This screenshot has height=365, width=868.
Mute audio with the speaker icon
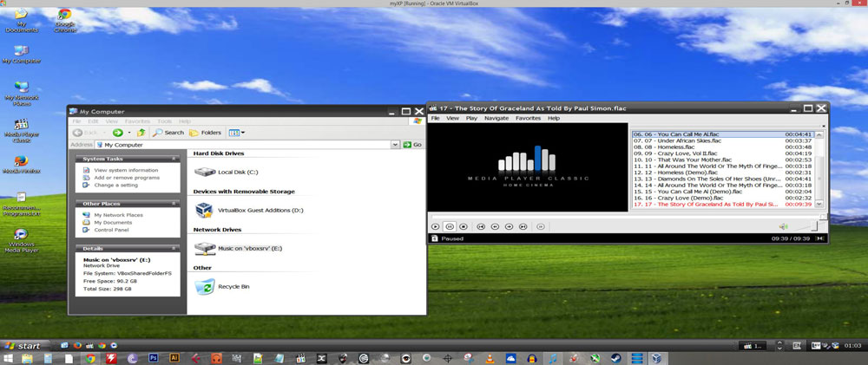click(783, 226)
